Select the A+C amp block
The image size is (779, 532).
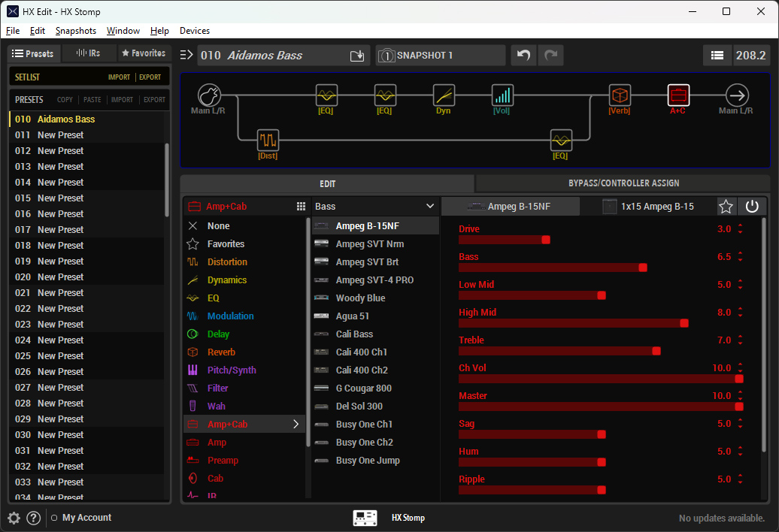[678, 95]
